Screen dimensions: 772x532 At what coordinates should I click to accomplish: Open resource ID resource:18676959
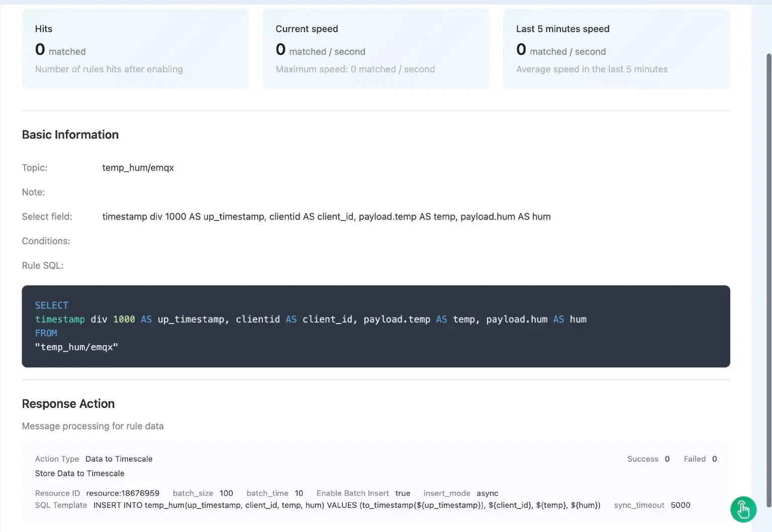(x=123, y=493)
